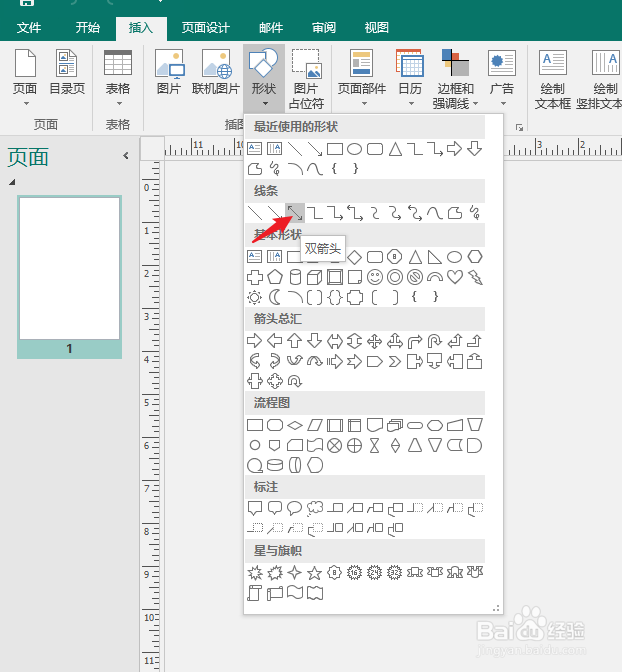This screenshot has height=672, width=622.
Task: Switch to the 开始 tab
Action: click(87, 28)
